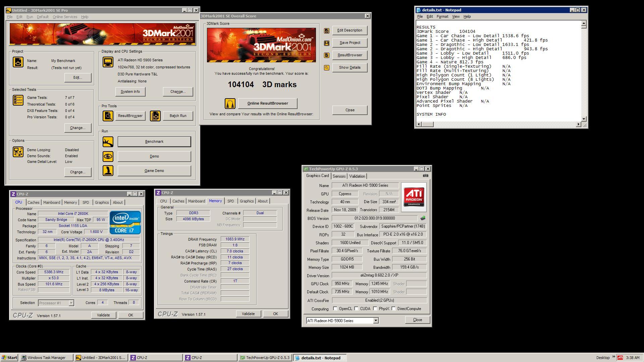Viewport: 644px width, 362px height.
Task: Enable the PhysX checkbox in GPU-Z
Action: (x=375, y=309)
